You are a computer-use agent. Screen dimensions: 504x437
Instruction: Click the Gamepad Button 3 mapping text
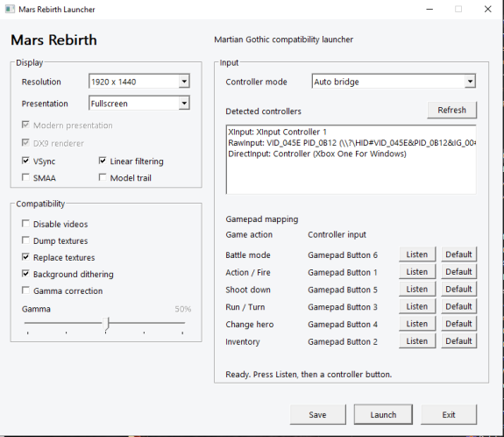coord(343,307)
